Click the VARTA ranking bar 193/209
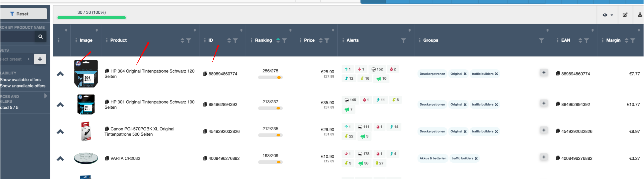 pyautogui.click(x=270, y=162)
